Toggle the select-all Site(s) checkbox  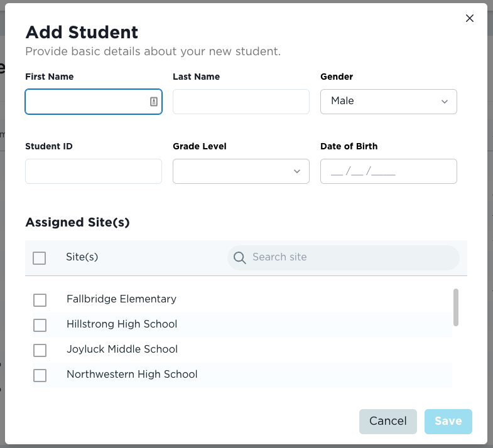pyautogui.click(x=39, y=258)
